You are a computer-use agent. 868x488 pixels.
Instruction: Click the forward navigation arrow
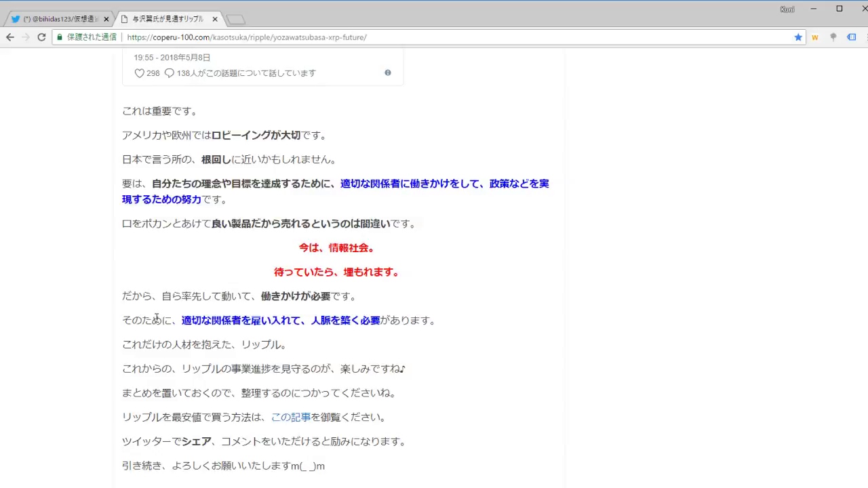point(26,37)
